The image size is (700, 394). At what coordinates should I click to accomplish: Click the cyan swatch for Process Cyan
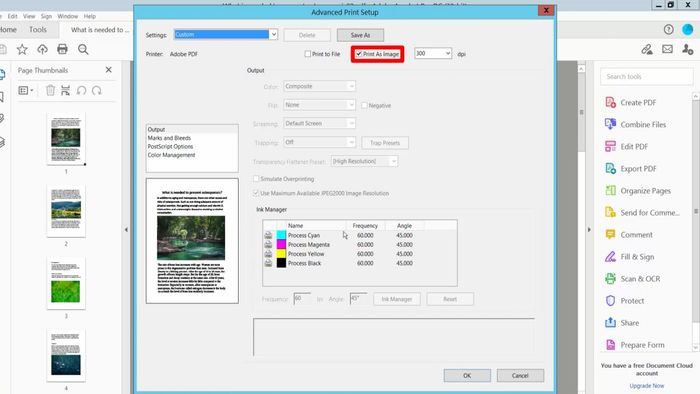281,235
